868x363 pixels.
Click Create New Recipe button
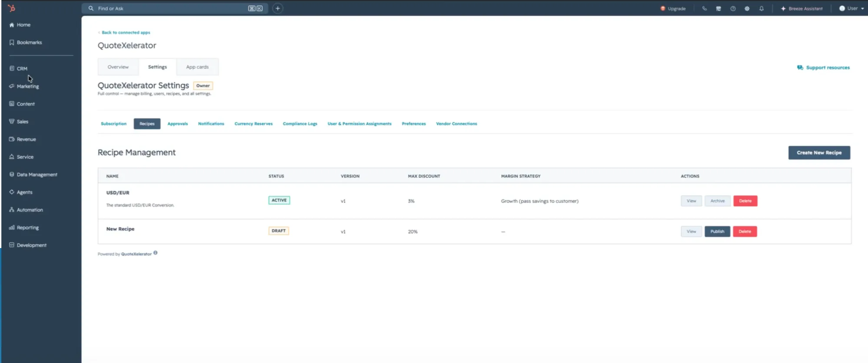click(819, 153)
